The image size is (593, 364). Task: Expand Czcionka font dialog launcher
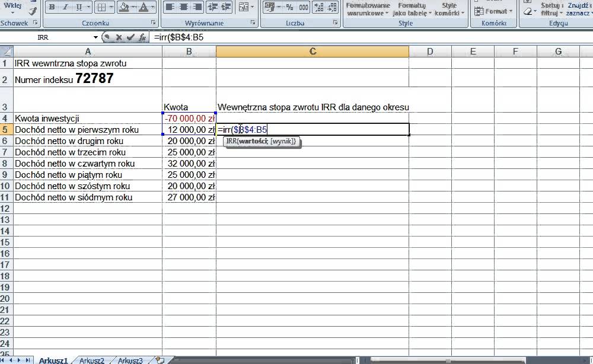click(154, 23)
